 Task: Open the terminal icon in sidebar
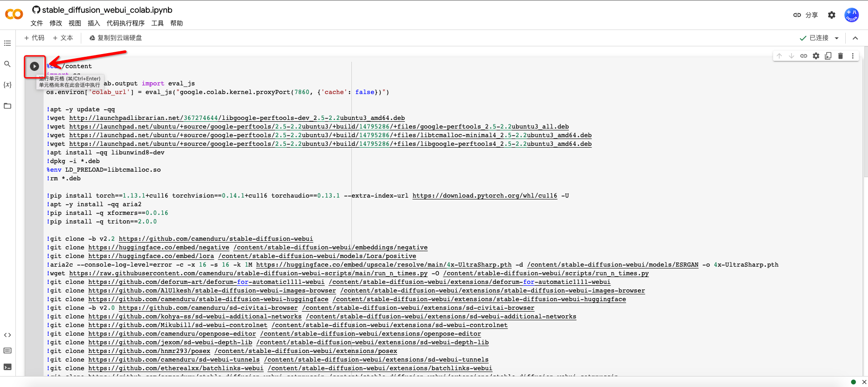[x=7, y=367]
